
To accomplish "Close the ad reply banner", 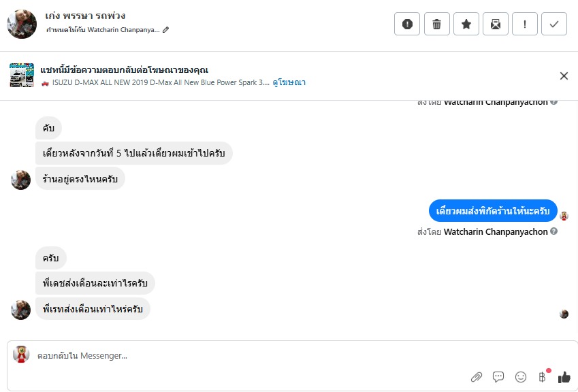I will pos(564,76).
